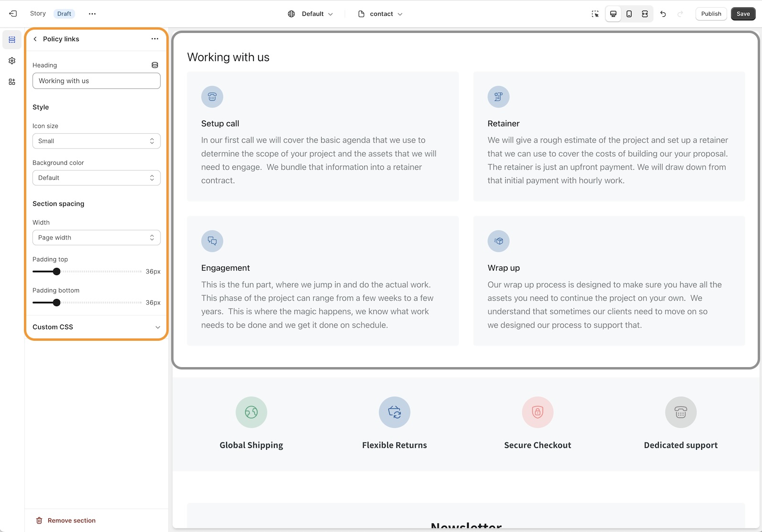Screen dimensions: 762x532
Task: Open the contact page selector menu
Action: pyautogui.click(x=381, y=14)
